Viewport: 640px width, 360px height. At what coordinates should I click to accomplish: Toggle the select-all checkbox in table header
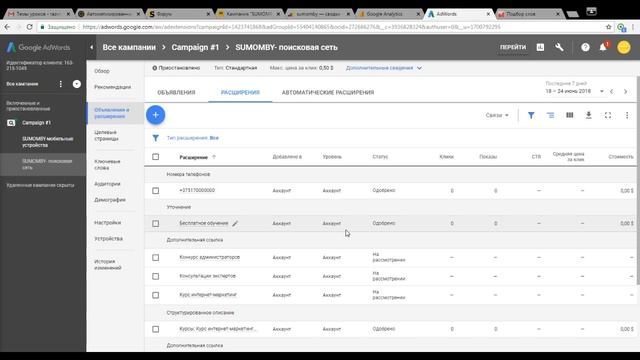tap(156, 157)
